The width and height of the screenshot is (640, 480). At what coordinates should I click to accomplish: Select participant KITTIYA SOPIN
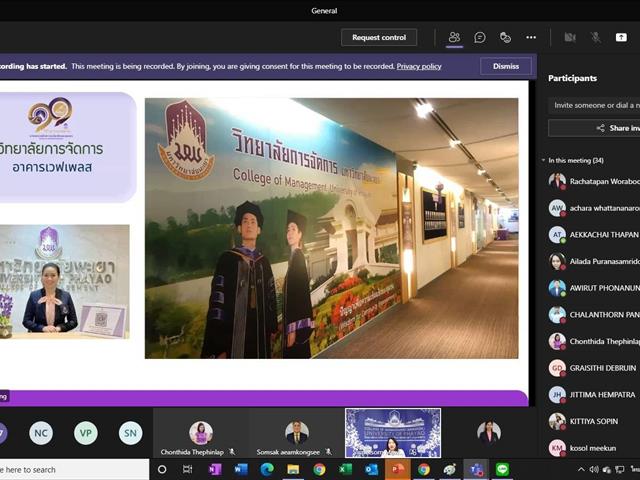click(594, 421)
